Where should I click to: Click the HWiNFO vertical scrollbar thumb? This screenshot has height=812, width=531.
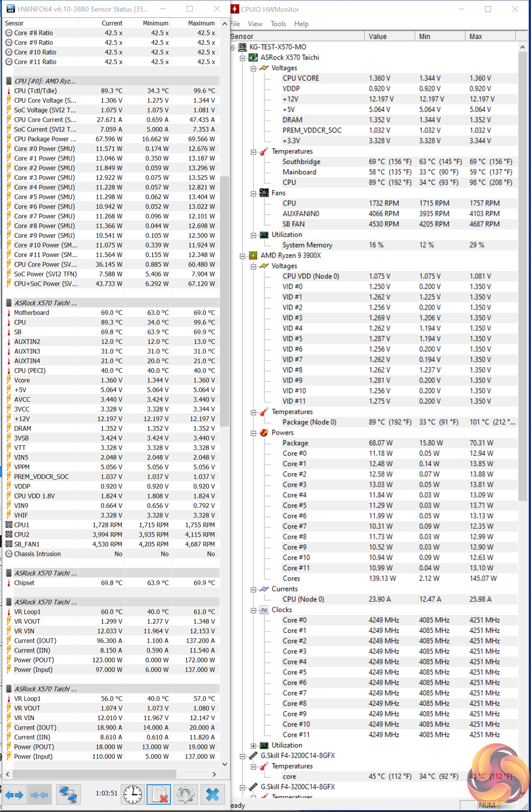click(224, 301)
